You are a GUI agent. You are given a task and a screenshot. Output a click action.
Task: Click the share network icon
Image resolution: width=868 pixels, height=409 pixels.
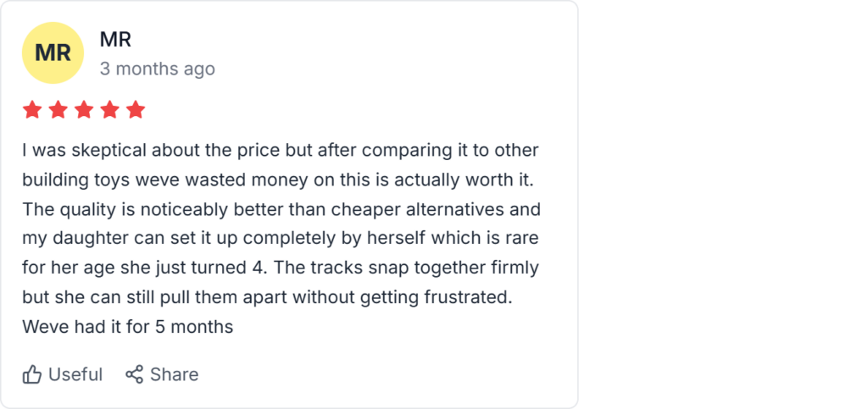coord(134,374)
